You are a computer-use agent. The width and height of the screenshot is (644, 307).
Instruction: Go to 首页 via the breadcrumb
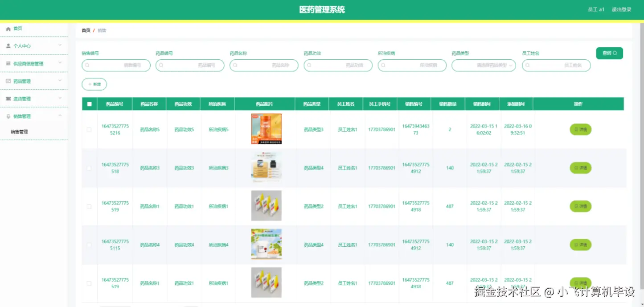[86, 30]
